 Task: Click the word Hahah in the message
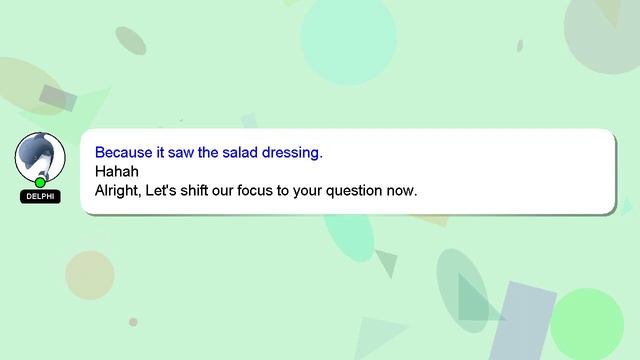[117, 171]
